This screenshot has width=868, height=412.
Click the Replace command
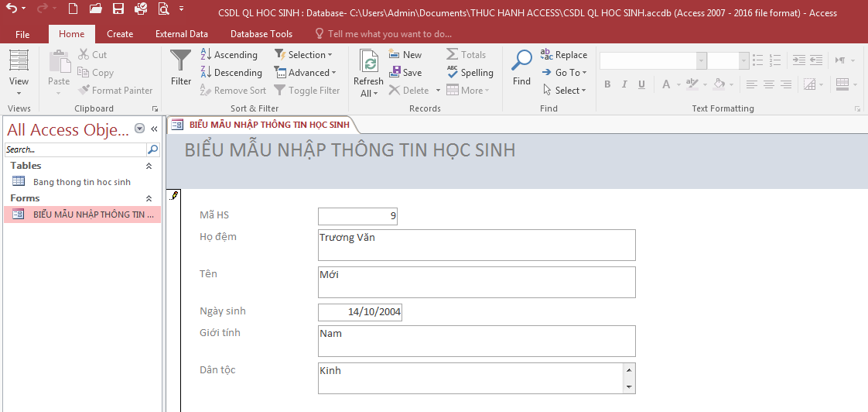point(563,54)
